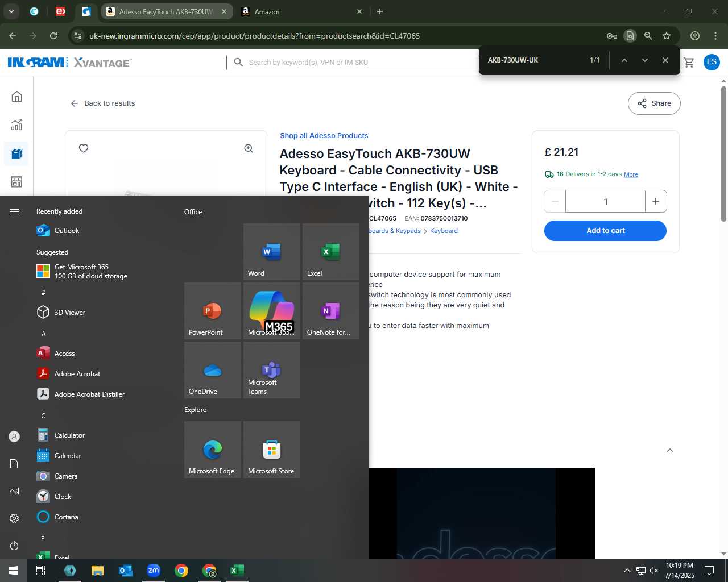728x582 pixels.
Task: Increase quantity with plus button
Action: pos(656,201)
